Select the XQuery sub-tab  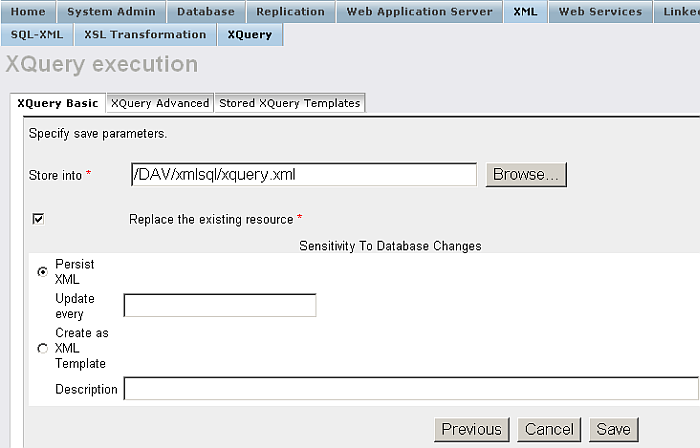(x=250, y=35)
